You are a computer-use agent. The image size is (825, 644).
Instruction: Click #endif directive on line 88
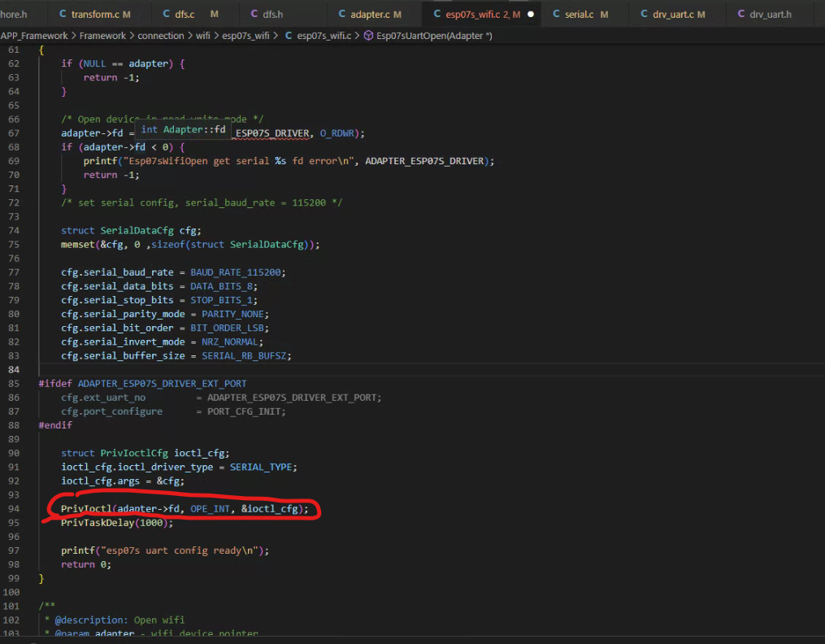pyautogui.click(x=55, y=425)
